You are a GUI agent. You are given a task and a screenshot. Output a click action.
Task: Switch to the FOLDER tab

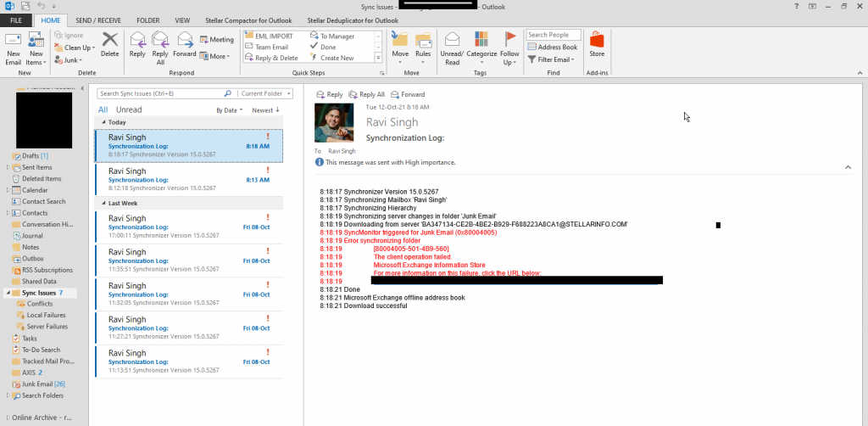(x=147, y=20)
